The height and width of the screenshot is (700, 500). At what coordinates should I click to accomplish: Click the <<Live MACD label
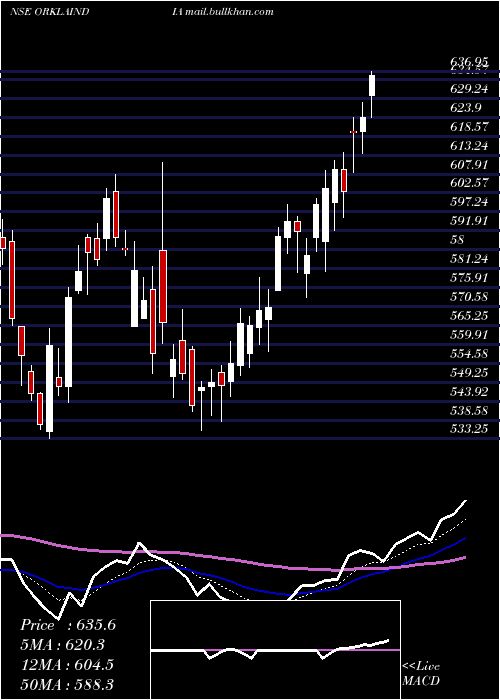pyautogui.click(x=421, y=674)
